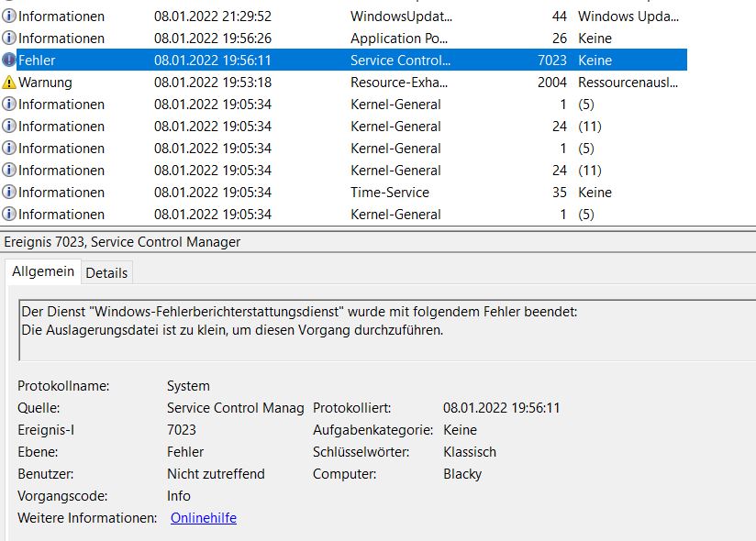Click the 'Ressourcenausl...' category cell
The height and width of the screenshot is (541, 756).
(x=628, y=83)
